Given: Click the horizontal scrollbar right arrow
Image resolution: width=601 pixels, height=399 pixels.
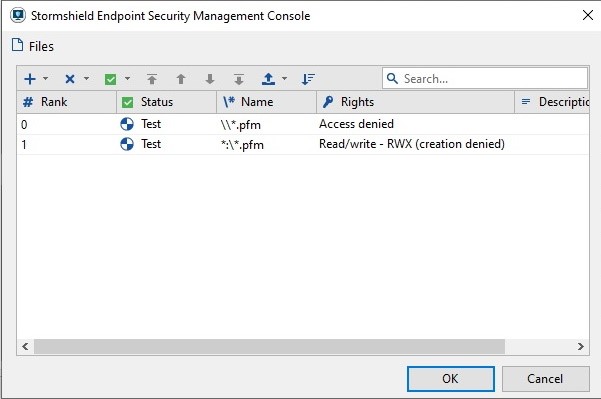Looking at the screenshot, I should pos(581,346).
